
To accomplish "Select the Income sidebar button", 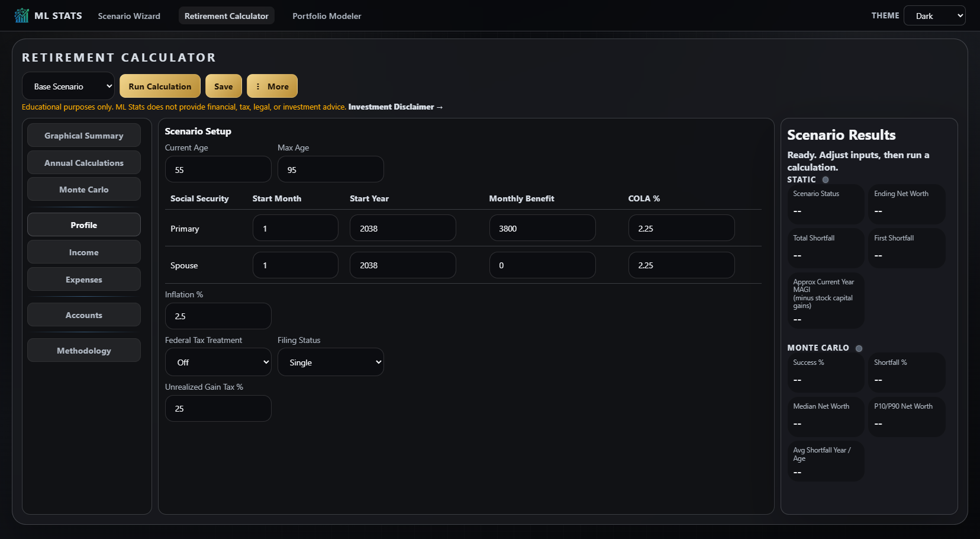I will 84,252.
